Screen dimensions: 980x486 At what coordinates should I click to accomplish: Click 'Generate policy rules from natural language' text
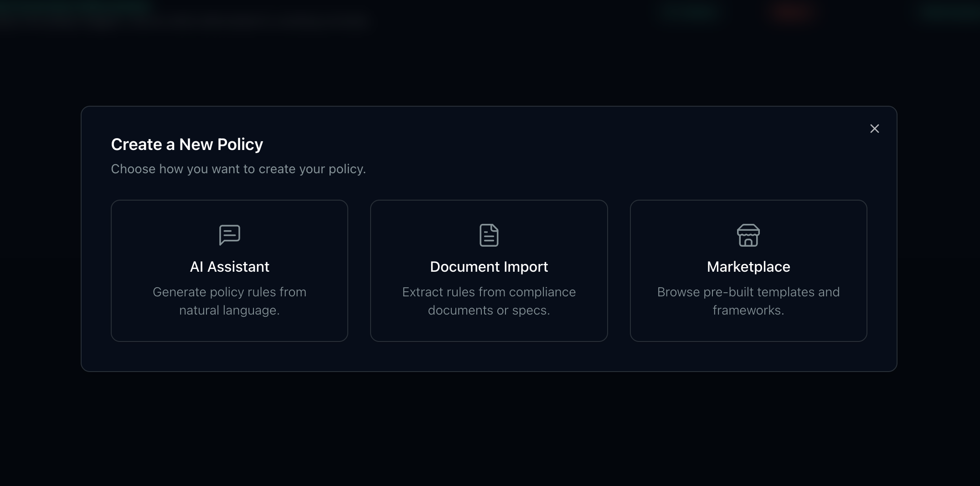coord(230,301)
